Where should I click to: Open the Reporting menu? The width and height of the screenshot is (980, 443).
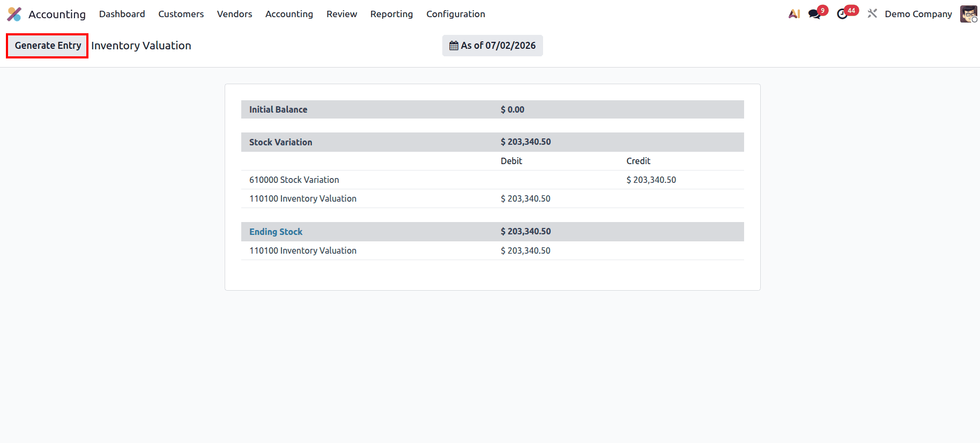(391, 14)
